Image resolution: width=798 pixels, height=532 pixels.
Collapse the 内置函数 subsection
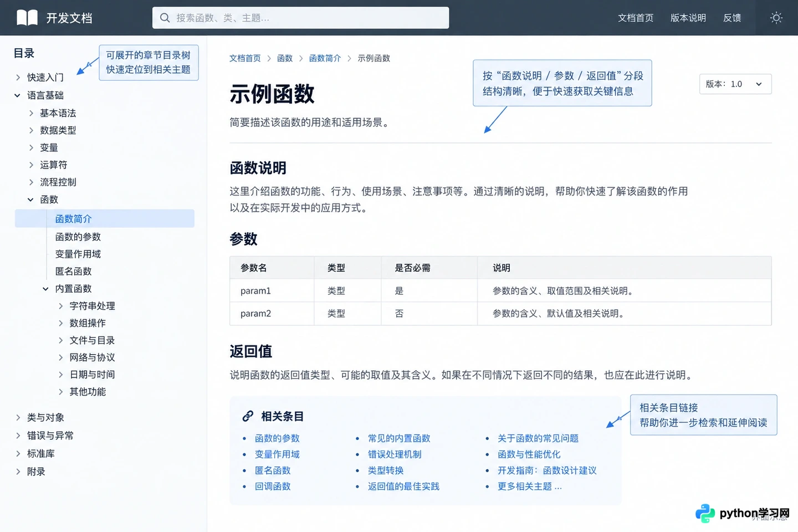point(45,289)
